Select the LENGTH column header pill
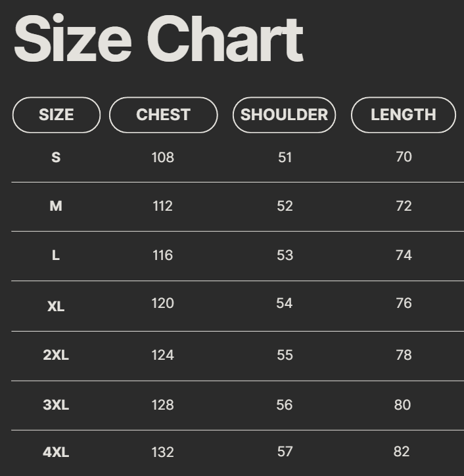The height and width of the screenshot is (476, 464). pos(403,115)
